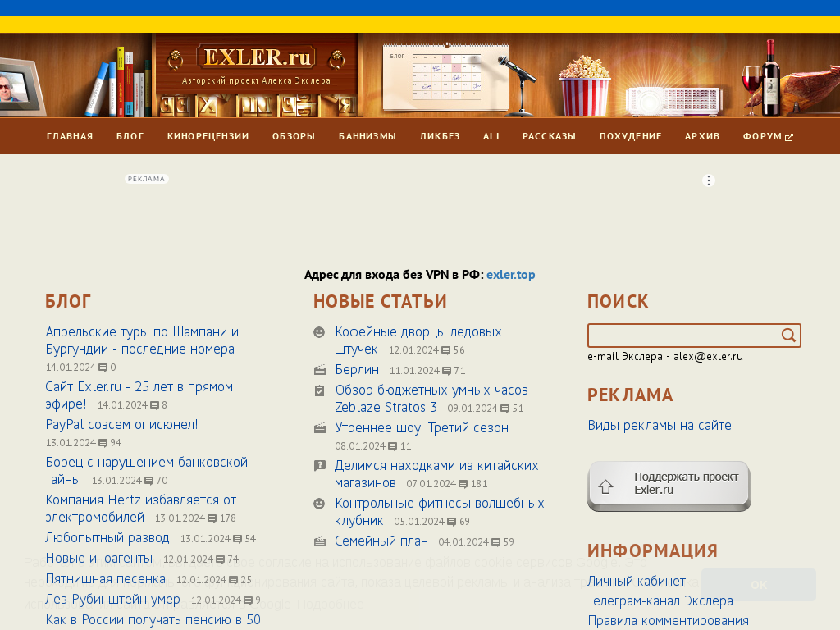The height and width of the screenshot is (630, 840).
Task: Click the БЛОГ section heading
Action: click(68, 302)
